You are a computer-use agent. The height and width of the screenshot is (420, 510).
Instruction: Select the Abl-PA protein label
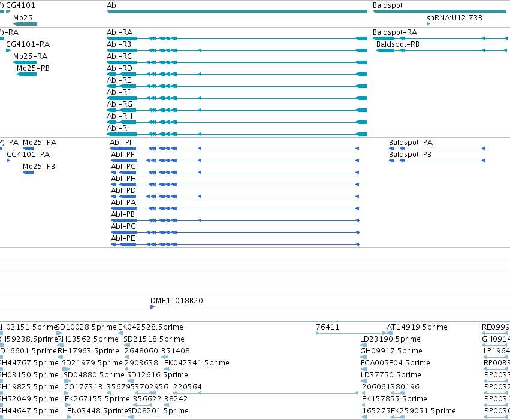pos(123,203)
